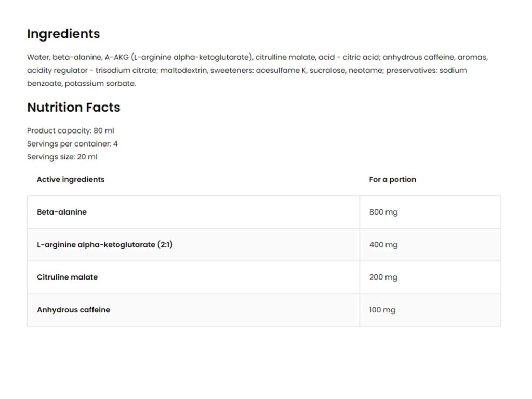Select the Product capacity 80 ml line
This screenshot has width=532, height=399.
[x=70, y=131]
